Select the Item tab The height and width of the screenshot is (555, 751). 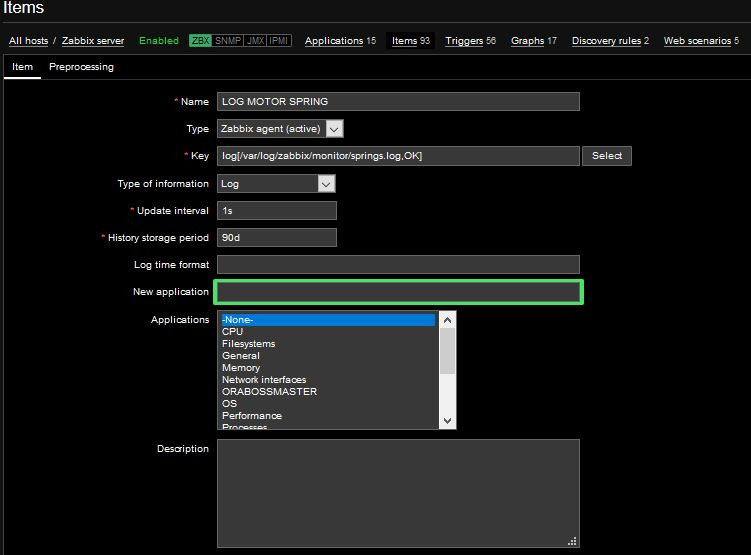[22, 67]
